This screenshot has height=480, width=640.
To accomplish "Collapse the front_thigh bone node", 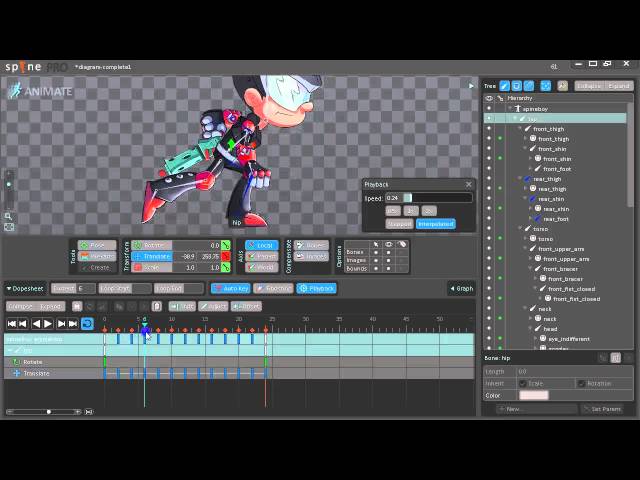I will tap(520, 129).
